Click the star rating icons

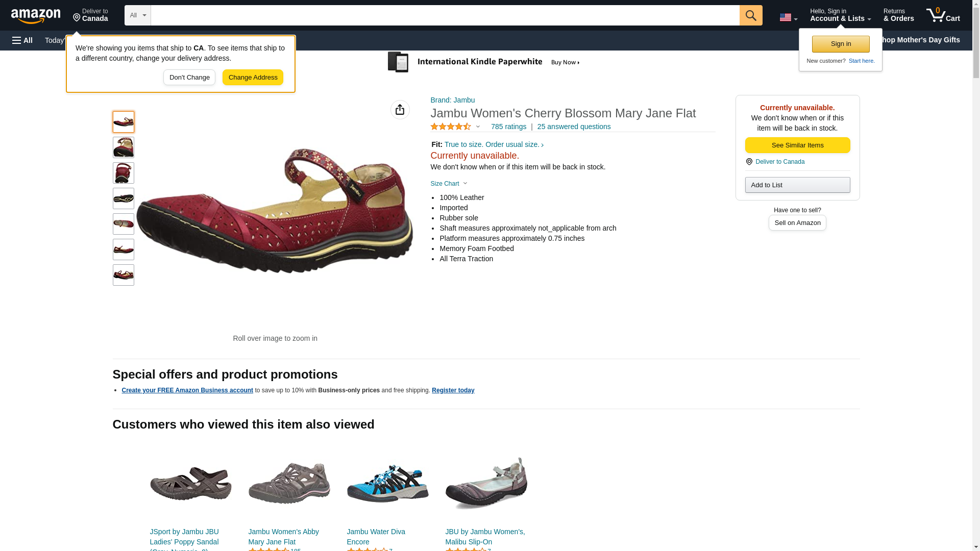(451, 127)
